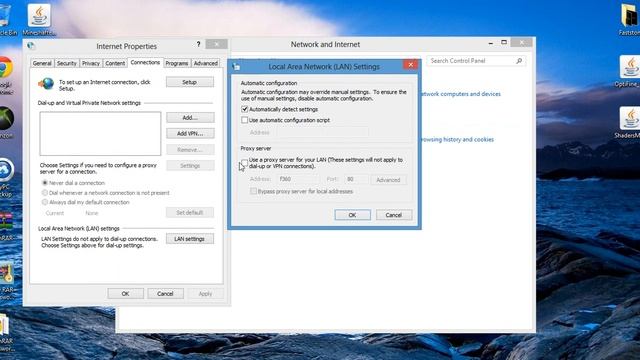Click Cancel in Internet Properties
Viewport: 640px width, 360px height.
click(x=165, y=294)
